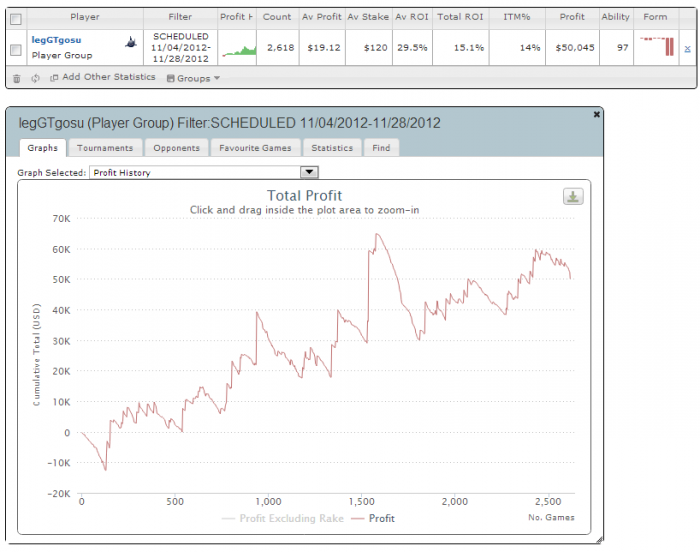The height and width of the screenshot is (552, 700).
Task: Open the Profit History sparkline thumbnail
Action: click(239, 50)
